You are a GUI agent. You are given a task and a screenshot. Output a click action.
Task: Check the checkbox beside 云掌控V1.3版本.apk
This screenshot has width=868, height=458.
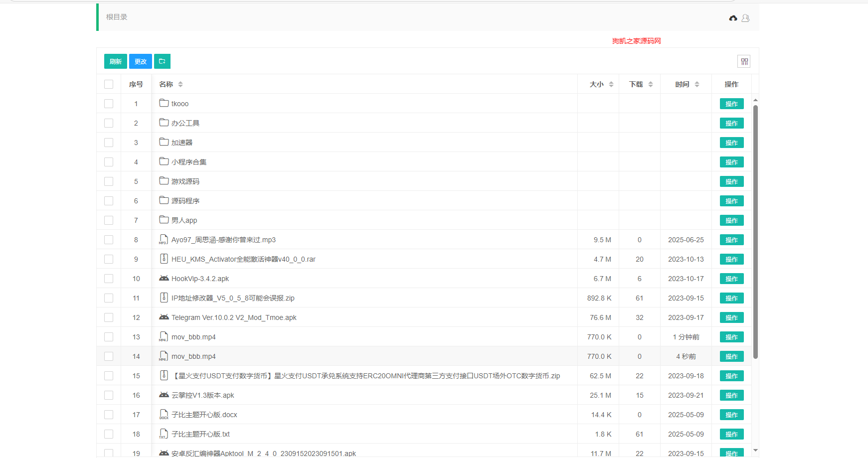[109, 395]
